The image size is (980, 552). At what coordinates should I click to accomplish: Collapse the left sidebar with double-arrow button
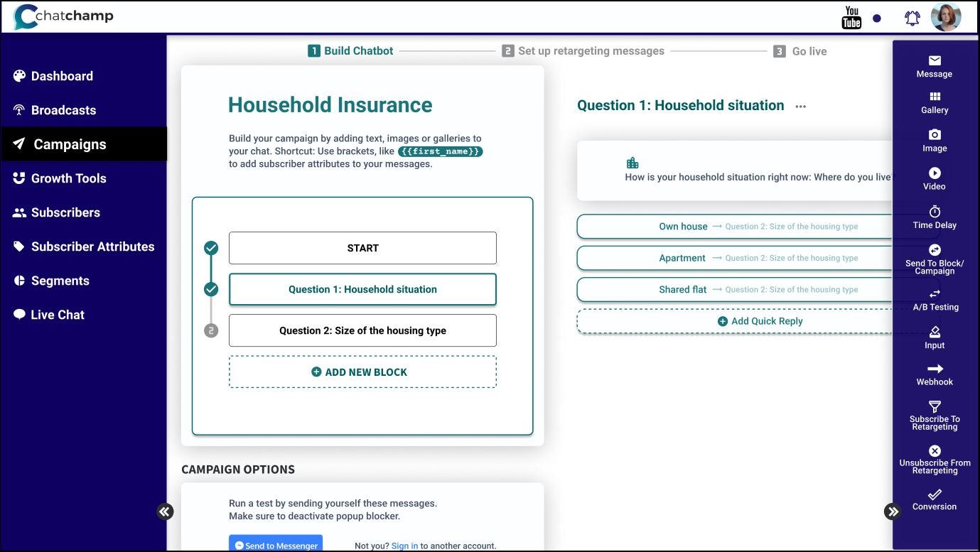pos(165,511)
